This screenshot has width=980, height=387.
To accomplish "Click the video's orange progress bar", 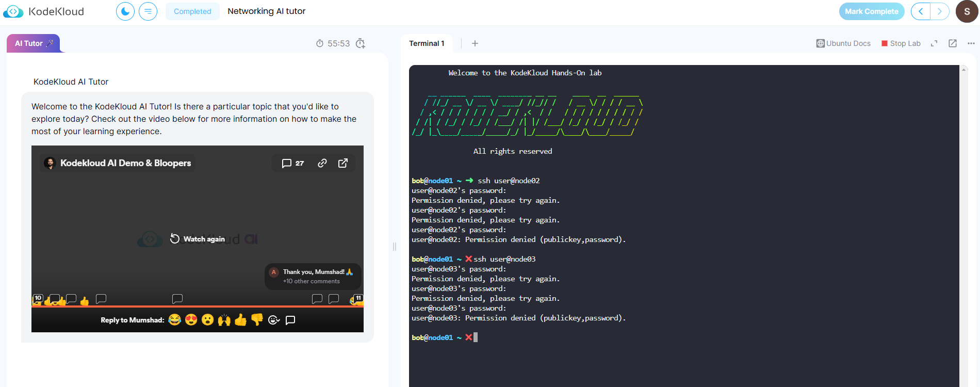I will point(198,306).
